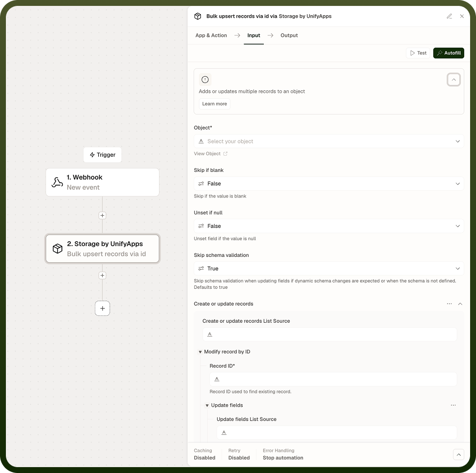The width and height of the screenshot is (476, 473).
Task: Click the Webhook node icon
Action: pos(57,182)
